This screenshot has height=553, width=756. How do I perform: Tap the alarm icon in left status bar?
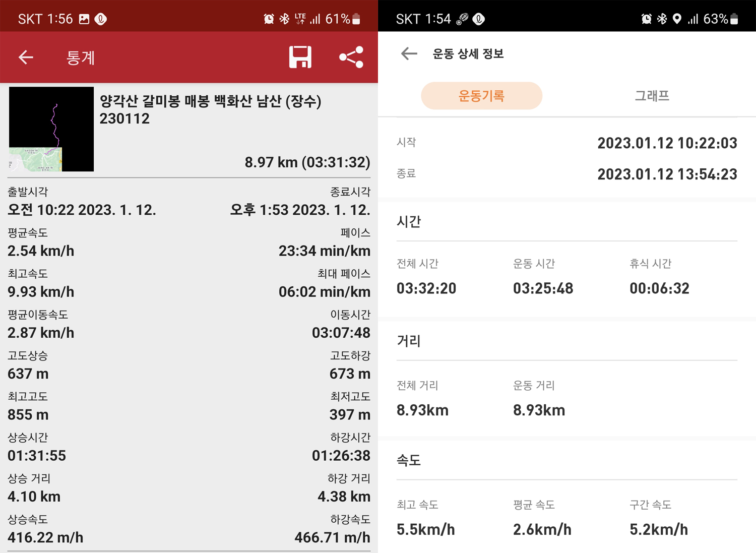pos(269,19)
